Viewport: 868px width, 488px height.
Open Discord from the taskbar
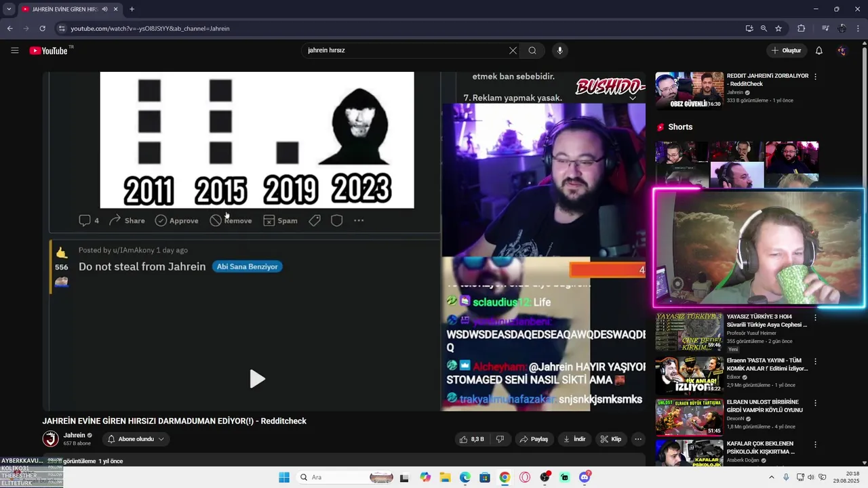click(x=585, y=477)
